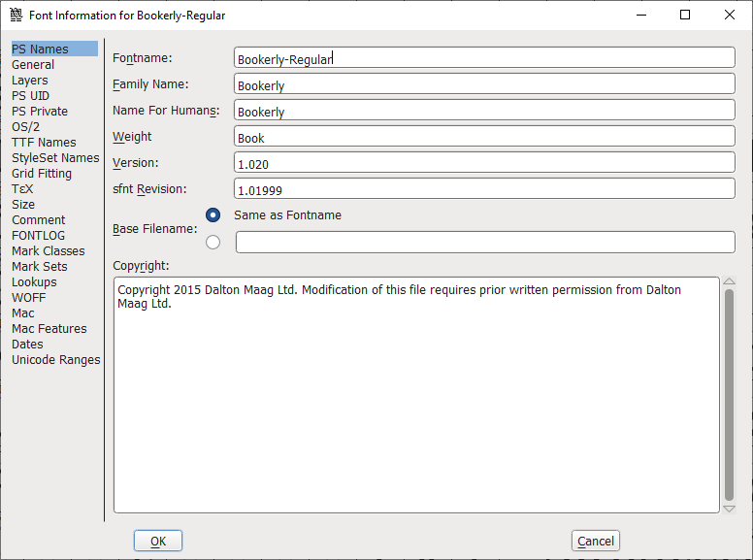Open the Lookups section
This screenshot has height=560, width=753.
point(34,281)
